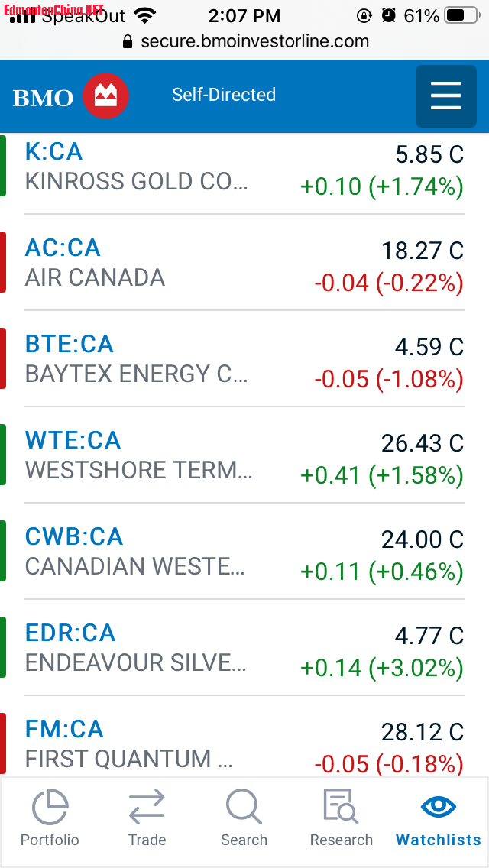489x868 pixels.
Task: Open the Research document icon
Action: 341,807
